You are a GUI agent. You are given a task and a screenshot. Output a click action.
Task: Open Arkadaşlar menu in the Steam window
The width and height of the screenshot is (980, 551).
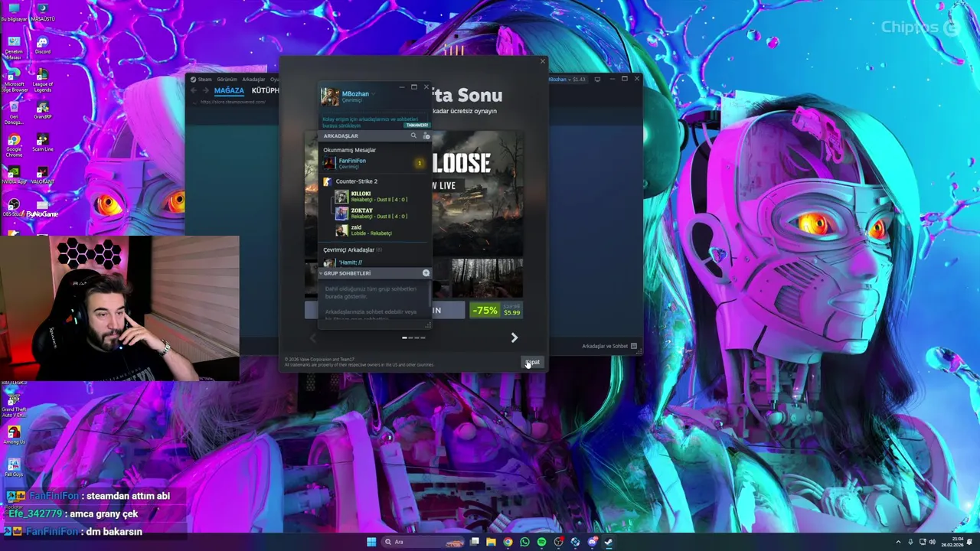coord(253,80)
